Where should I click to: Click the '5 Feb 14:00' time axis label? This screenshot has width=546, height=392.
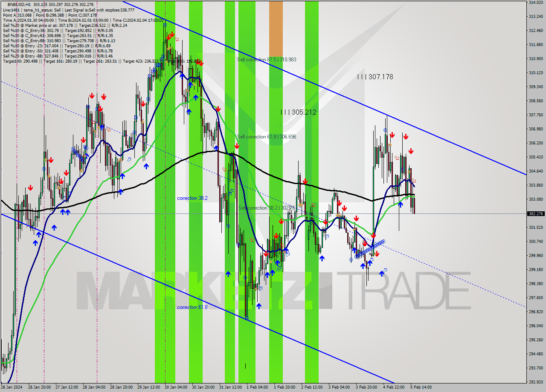click(x=421, y=387)
